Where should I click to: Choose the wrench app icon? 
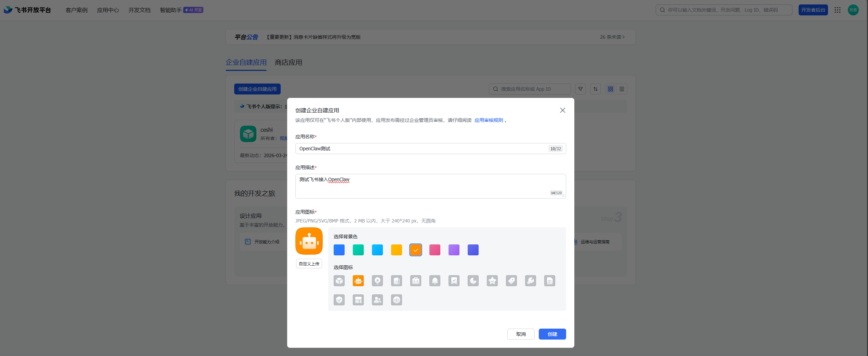[530, 281]
